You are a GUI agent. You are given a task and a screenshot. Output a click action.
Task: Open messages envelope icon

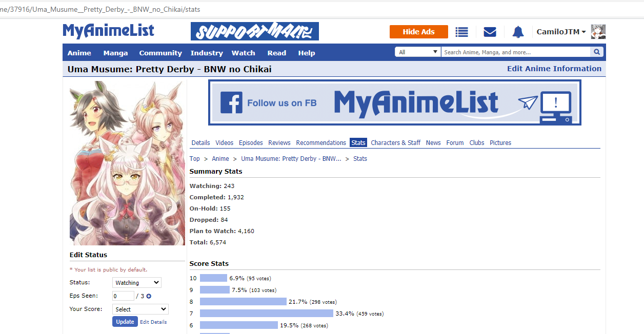tap(490, 32)
